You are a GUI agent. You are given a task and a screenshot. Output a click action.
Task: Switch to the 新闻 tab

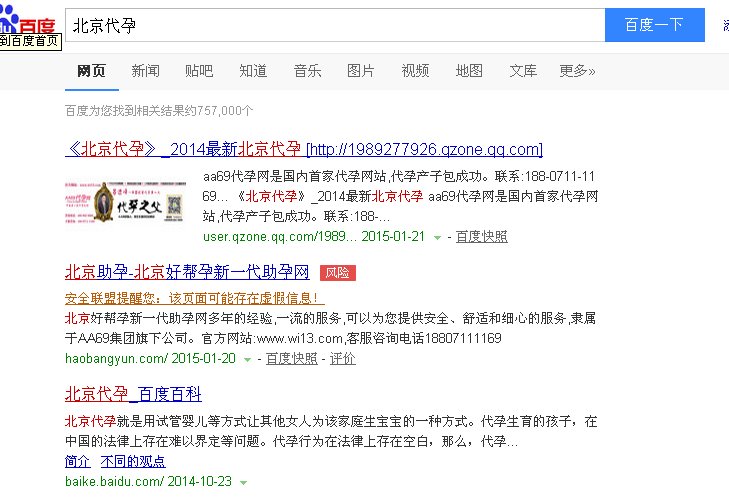click(146, 71)
